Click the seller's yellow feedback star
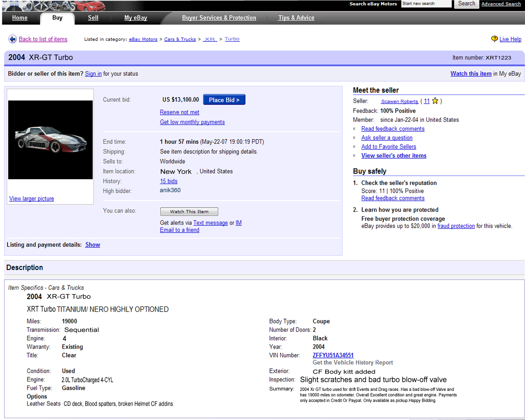Screen dimensions: 525x420 [x=435, y=101]
